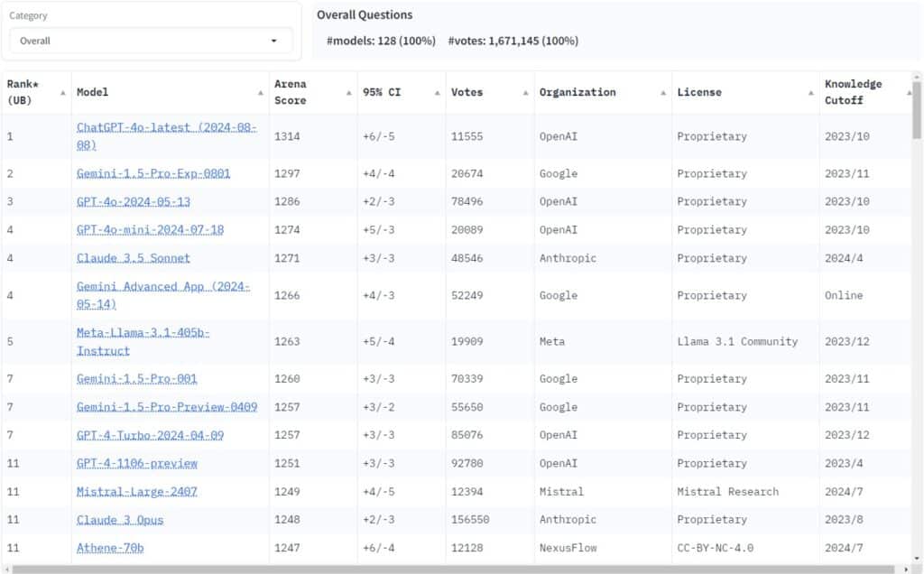Click the Category dropdown caret arrow

(274, 41)
